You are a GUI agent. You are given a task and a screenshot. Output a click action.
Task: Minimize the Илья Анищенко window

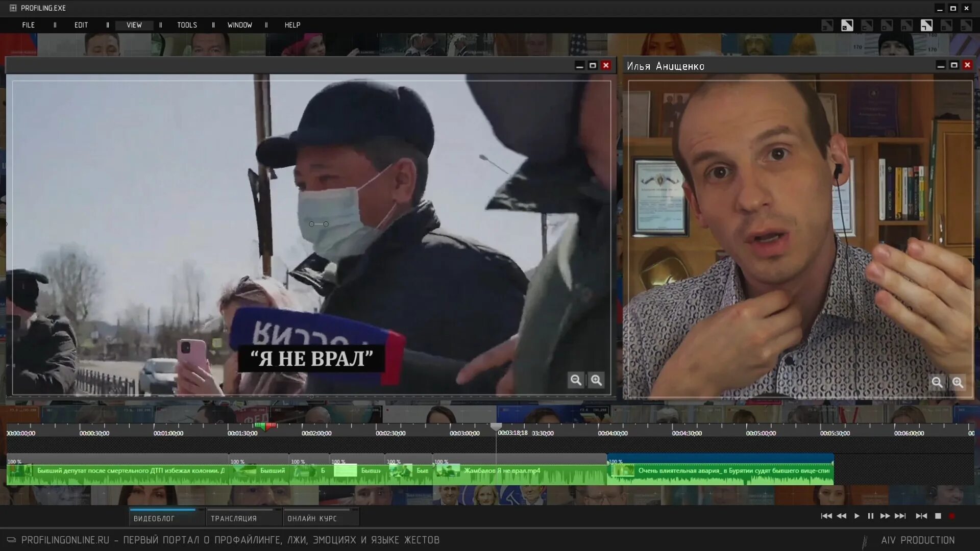click(x=941, y=65)
